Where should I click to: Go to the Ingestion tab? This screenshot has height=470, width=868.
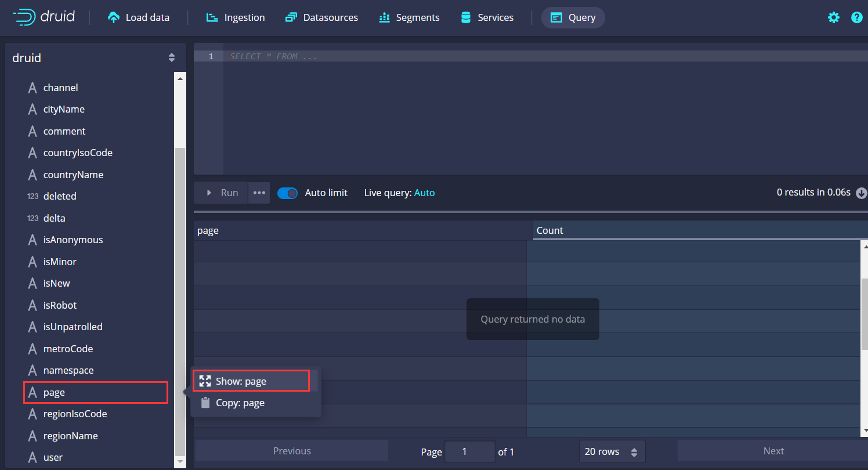pos(236,17)
